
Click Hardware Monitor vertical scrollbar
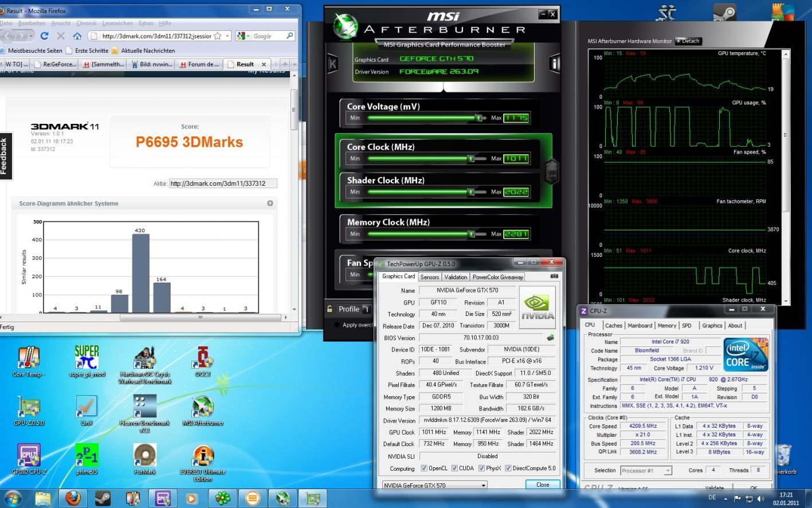coord(786,178)
